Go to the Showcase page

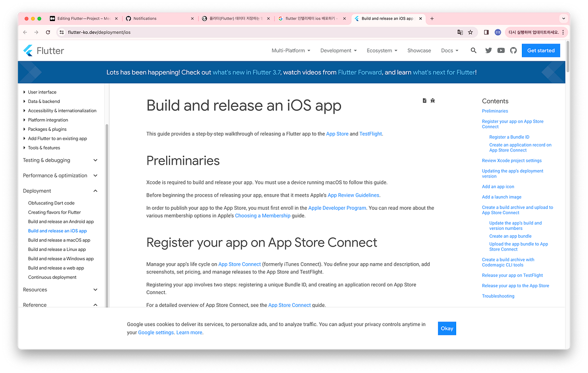419,50
